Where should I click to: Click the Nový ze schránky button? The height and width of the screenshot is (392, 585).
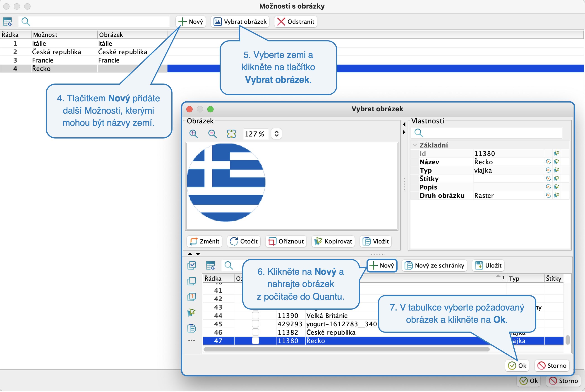[434, 265]
